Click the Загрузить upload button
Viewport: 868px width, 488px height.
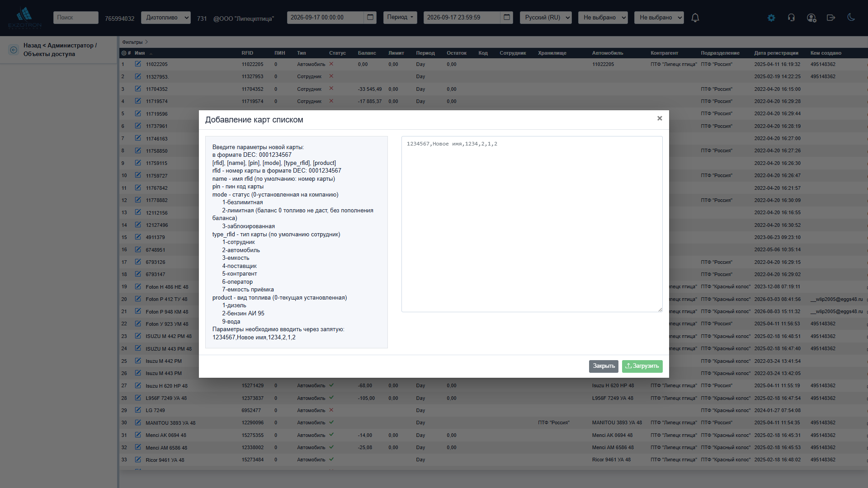pyautogui.click(x=642, y=366)
